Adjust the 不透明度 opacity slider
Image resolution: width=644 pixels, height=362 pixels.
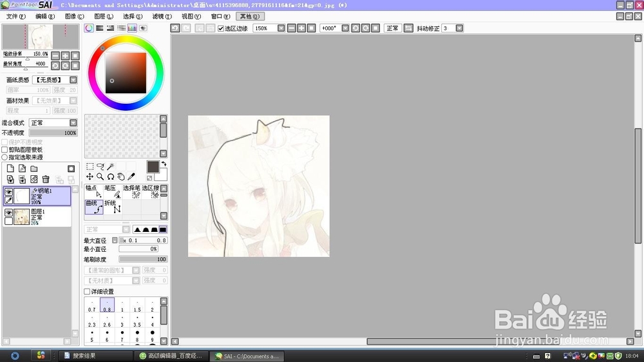tap(53, 133)
